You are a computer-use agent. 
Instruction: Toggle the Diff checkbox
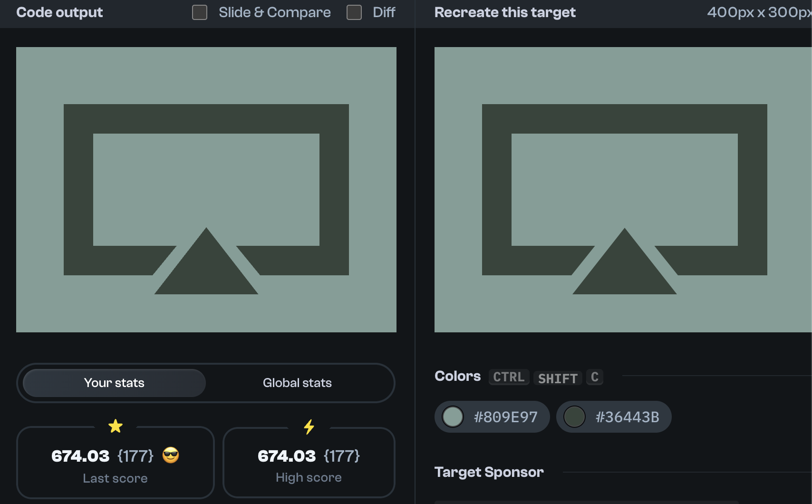point(354,12)
